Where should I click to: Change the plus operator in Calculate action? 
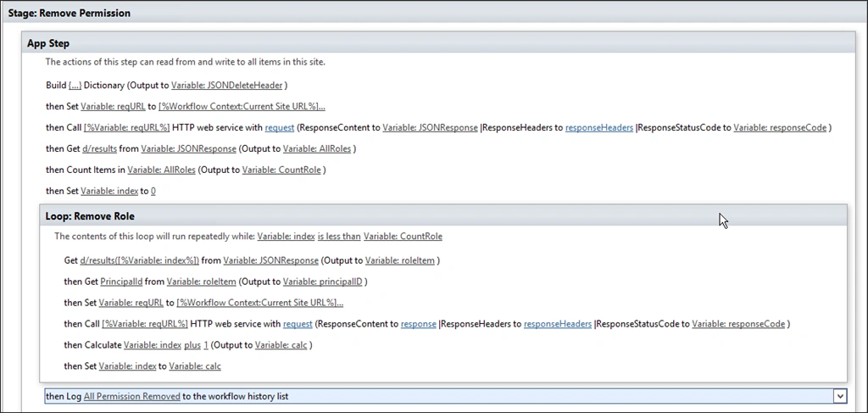click(x=192, y=345)
